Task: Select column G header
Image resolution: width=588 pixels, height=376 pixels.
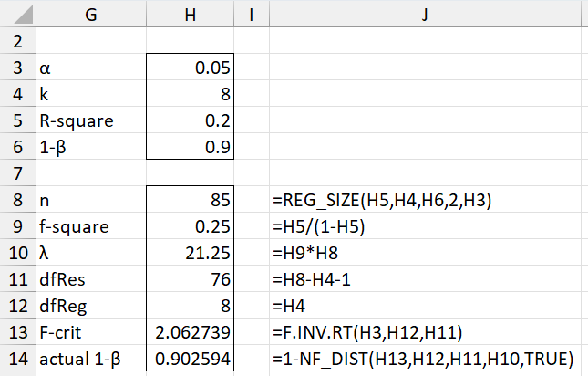Action: (x=89, y=16)
